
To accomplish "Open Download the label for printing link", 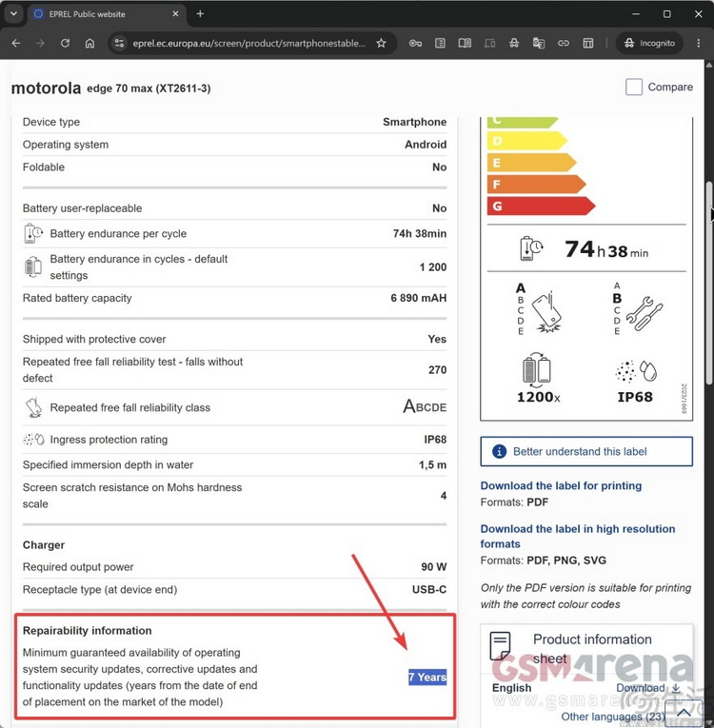I will [561, 485].
